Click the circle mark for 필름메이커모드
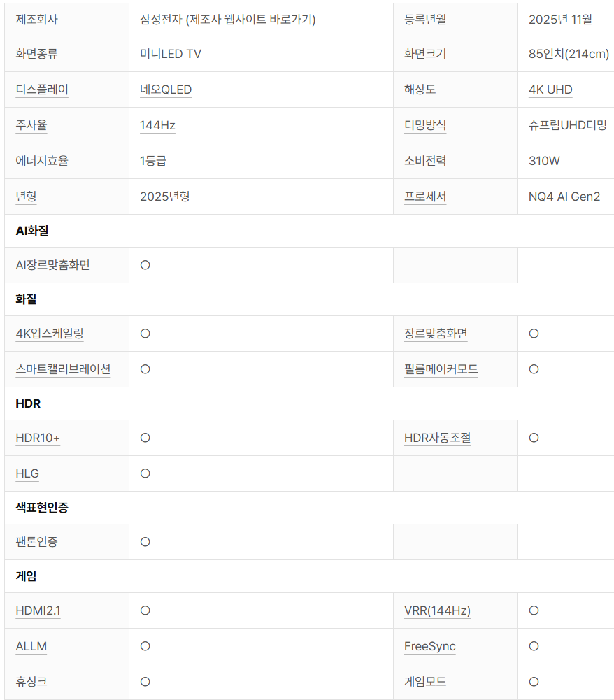Screen dimensions: 614x700 [x=534, y=370]
